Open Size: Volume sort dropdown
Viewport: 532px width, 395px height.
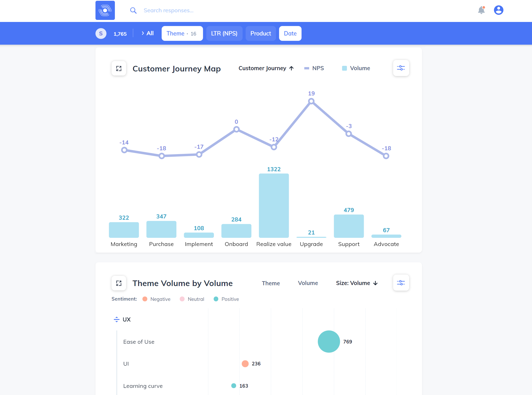(357, 283)
